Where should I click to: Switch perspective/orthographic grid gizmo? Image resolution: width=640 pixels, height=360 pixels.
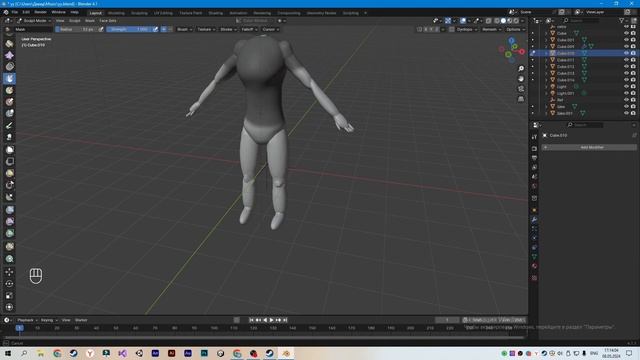521,99
